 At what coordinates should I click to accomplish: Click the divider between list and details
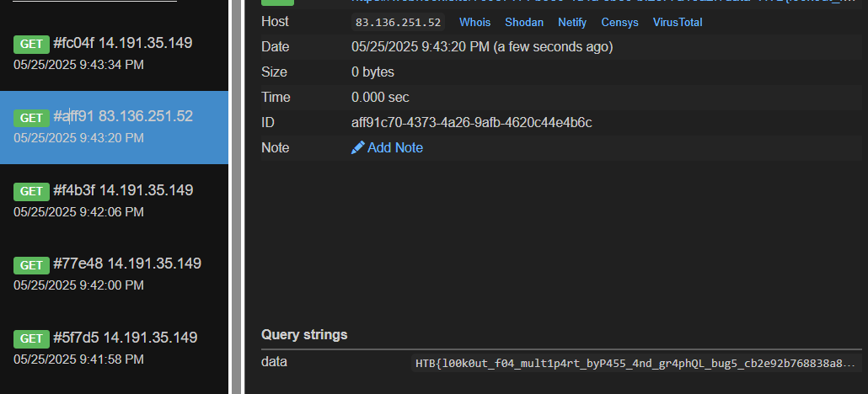235,197
